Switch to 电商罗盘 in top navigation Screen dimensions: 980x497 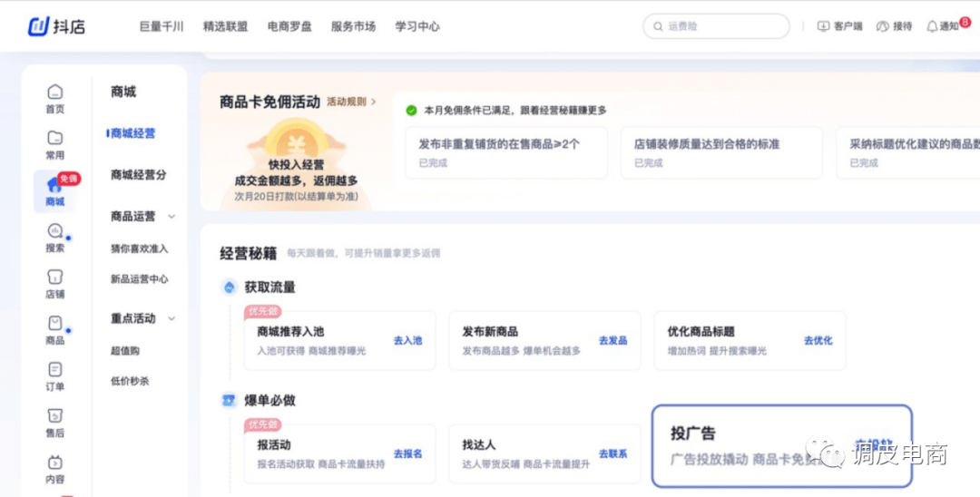point(289,26)
